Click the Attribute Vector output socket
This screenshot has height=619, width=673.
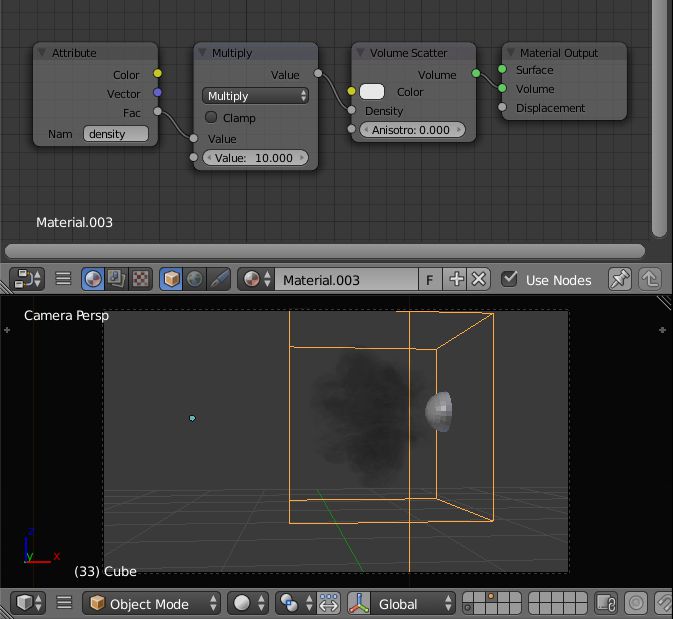(x=158, y=92)
